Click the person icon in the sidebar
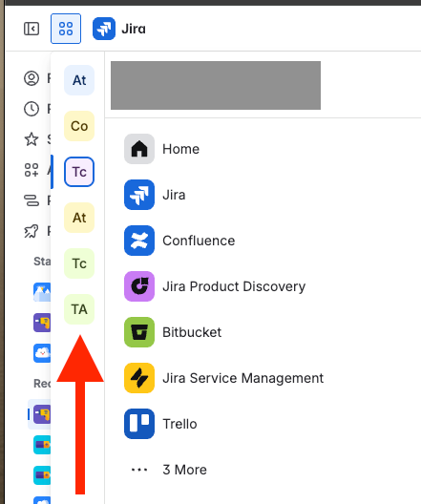Image resolution: width=421 pixels, height=504 pixels. [32, 78]
